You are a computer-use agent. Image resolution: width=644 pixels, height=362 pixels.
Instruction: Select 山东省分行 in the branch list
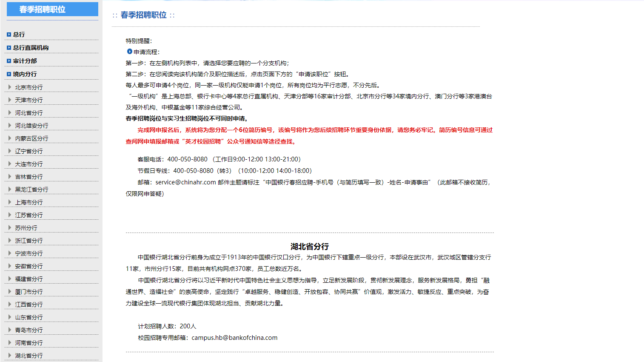coord(29,317)
